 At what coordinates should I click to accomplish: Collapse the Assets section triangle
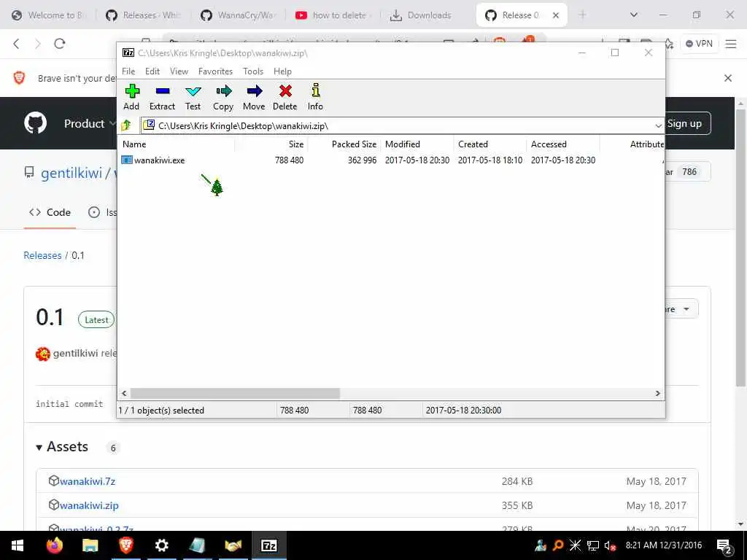point(39,448)
